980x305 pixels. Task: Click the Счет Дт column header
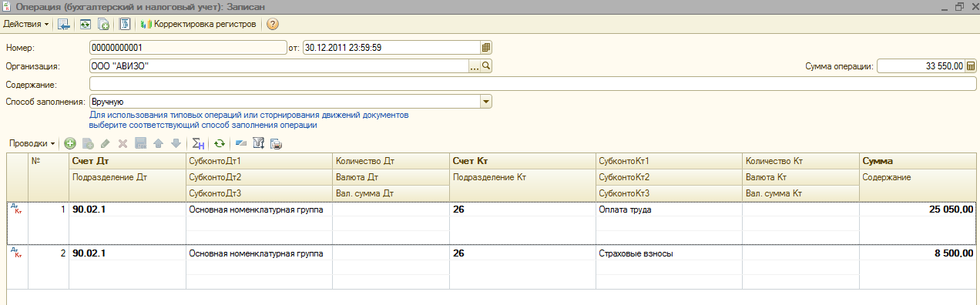[126, 161]
